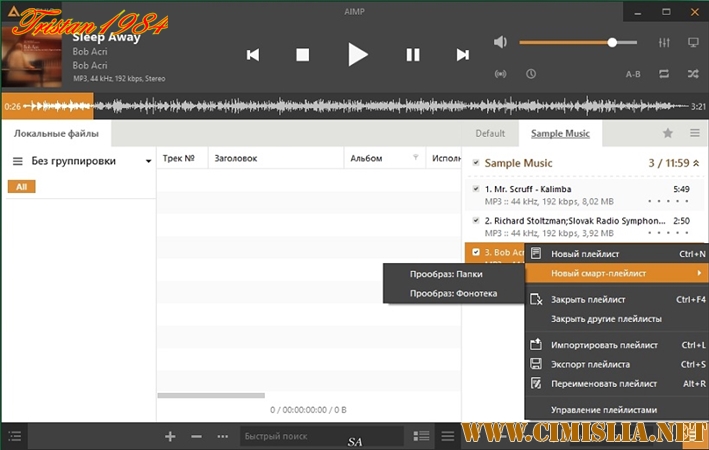
Task: Open the equalizer settings icon
Action: pyautogui.click(x=664, y=43)
